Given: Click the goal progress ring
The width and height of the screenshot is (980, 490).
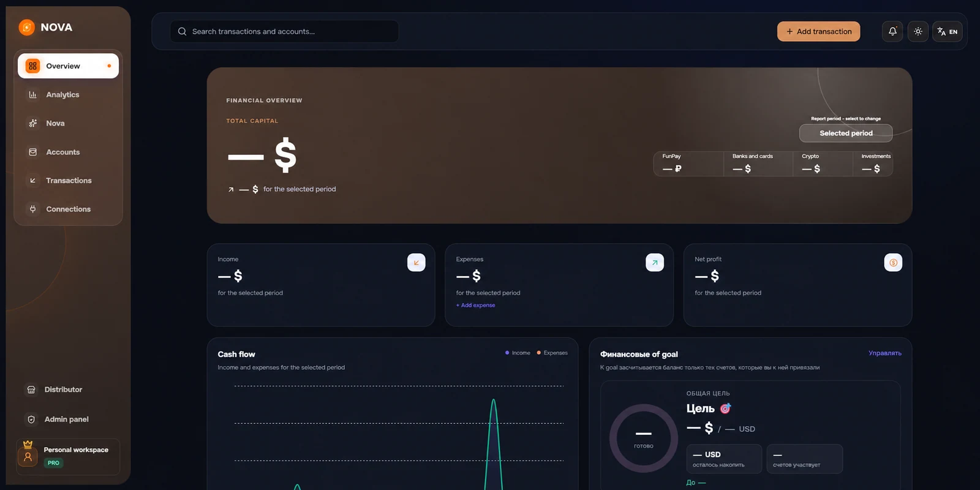Looking at the screenshot, I should click(644, 438).
